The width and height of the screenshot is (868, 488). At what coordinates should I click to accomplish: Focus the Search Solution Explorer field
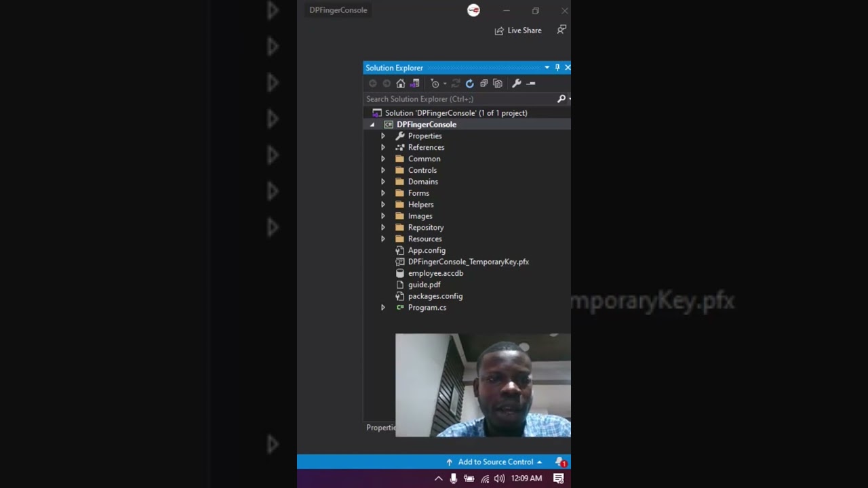460,99
